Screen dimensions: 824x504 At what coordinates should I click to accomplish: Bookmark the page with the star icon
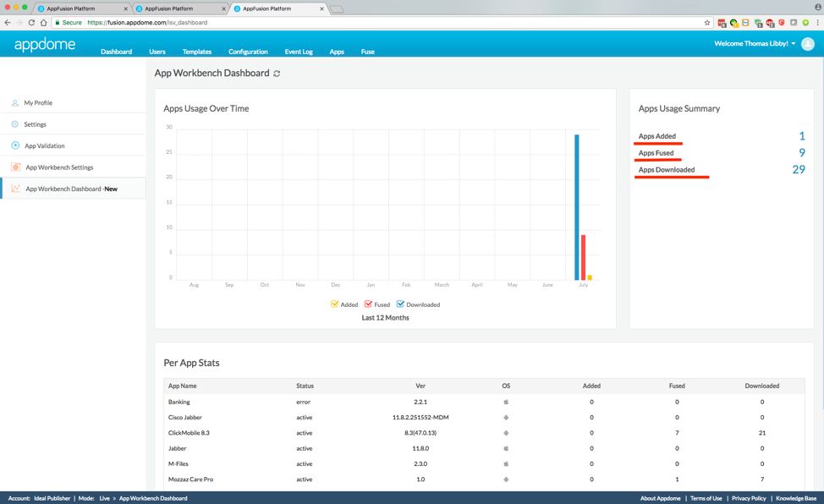706,23
